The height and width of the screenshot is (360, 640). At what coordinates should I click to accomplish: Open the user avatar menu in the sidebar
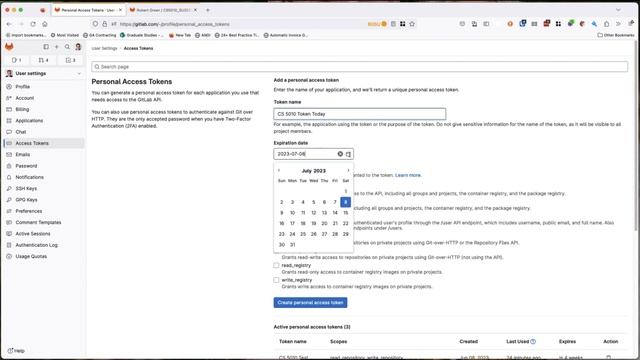click(x=78, y=47)
